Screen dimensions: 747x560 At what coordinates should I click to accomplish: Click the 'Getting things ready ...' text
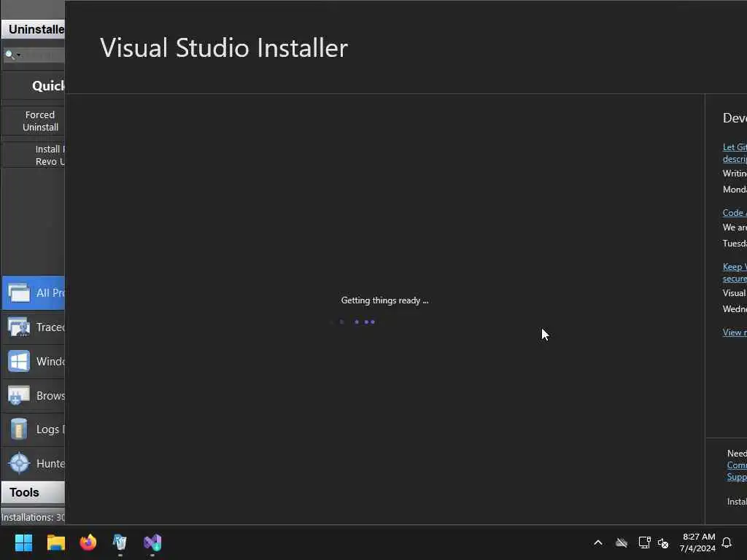tap(385, 300)
